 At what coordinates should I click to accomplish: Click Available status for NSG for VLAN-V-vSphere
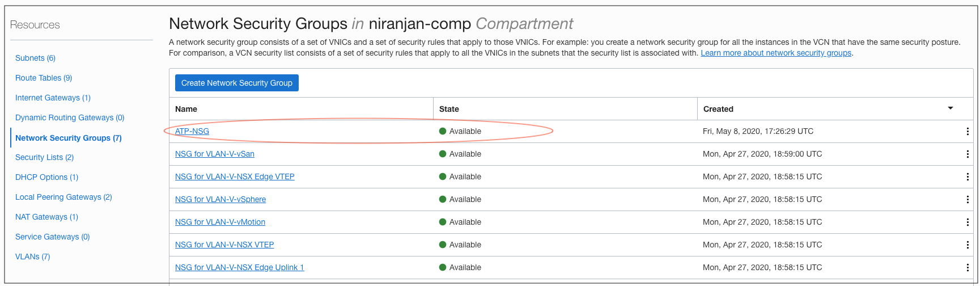460,199
